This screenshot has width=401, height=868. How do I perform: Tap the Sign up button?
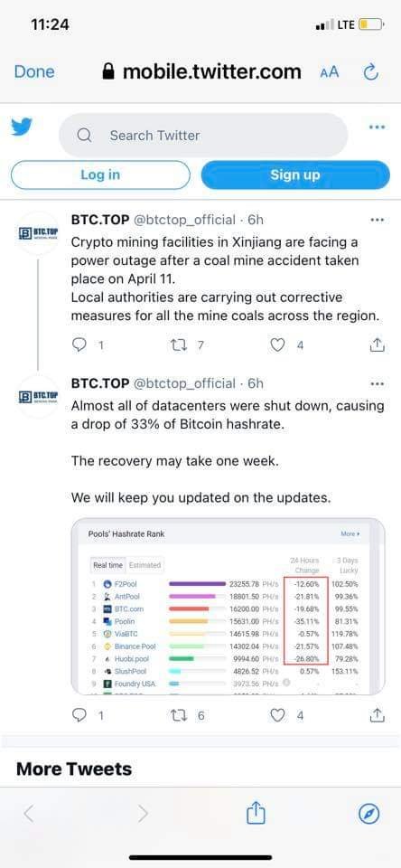pos(295,175)
